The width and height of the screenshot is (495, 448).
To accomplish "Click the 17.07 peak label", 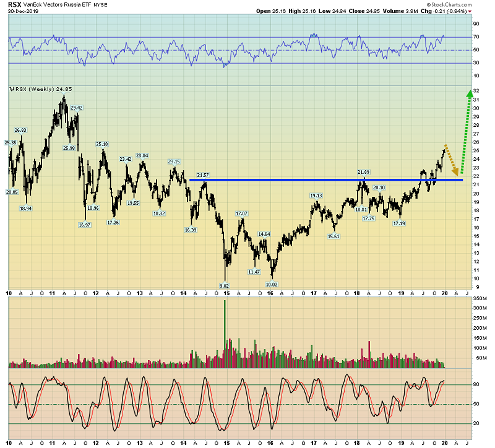I will [241, 213].
